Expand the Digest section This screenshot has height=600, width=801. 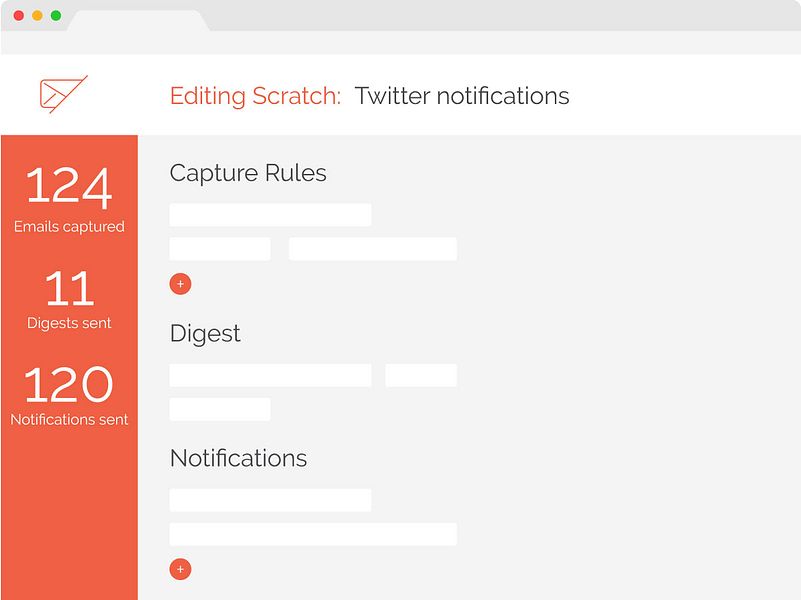pyautogui.click(x=204, y=333)
